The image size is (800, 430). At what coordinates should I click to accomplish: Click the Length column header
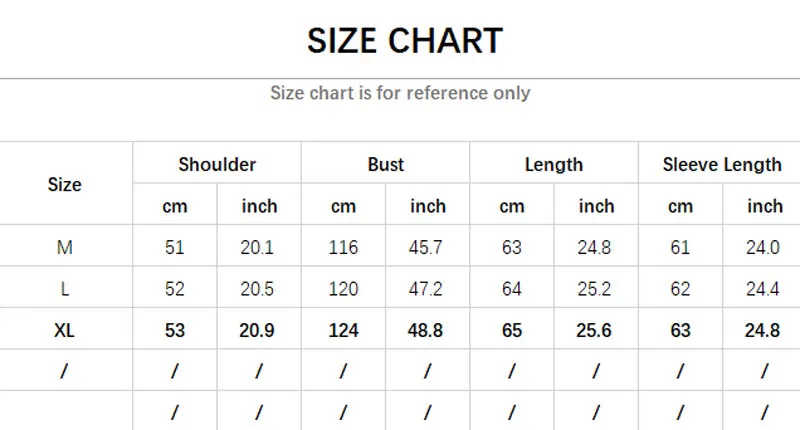tap(553, 164)
